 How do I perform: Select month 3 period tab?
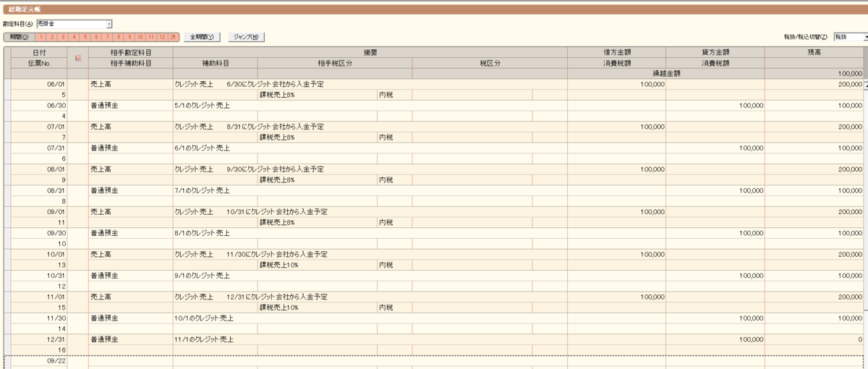[63, 37]
